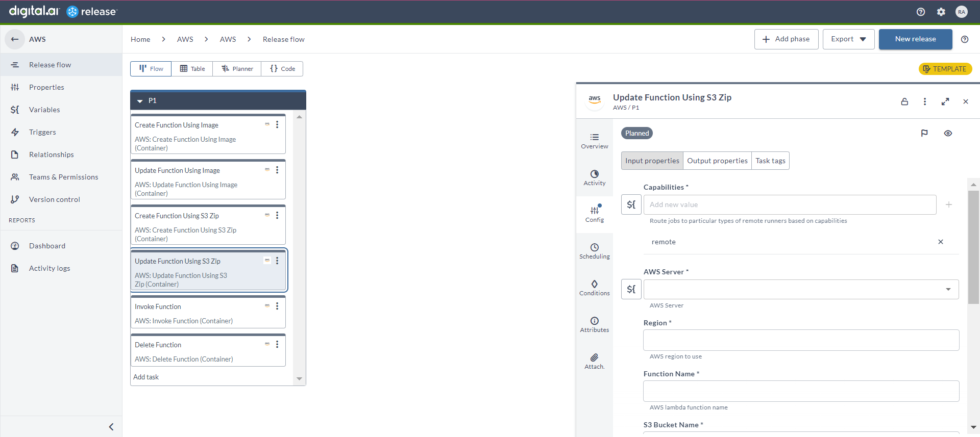This screenshot has height=437, width=980.
Task: Select Output properties tab
Action: 717,161
